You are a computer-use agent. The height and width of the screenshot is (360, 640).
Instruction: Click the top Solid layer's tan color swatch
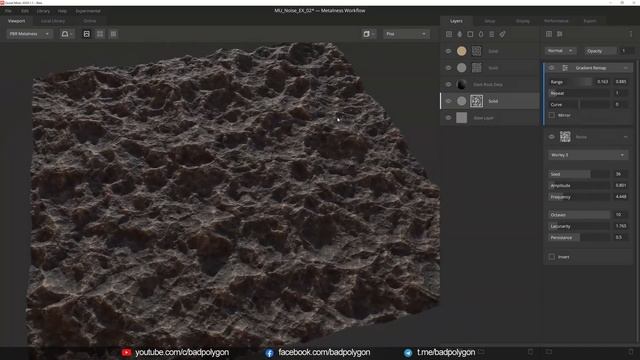[462, 51]
